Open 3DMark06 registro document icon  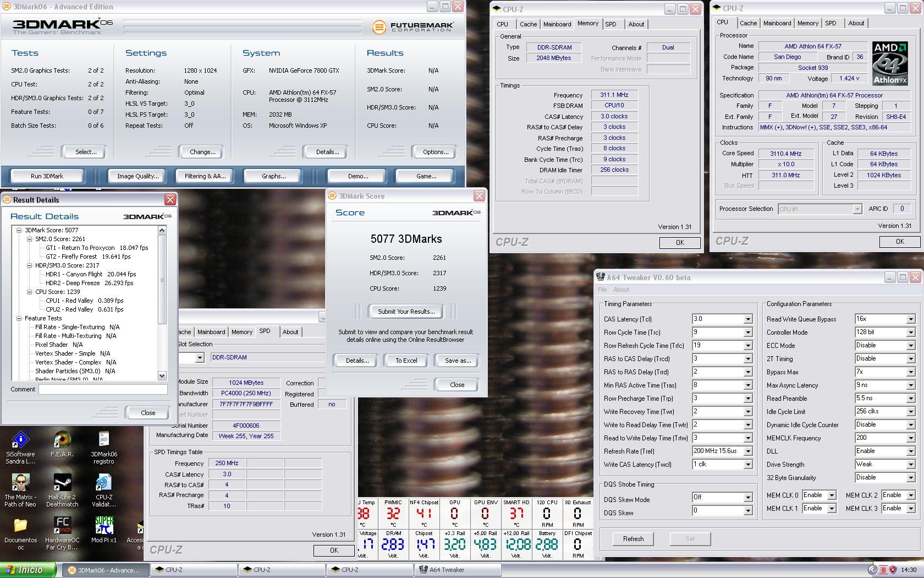pos(104,440)
